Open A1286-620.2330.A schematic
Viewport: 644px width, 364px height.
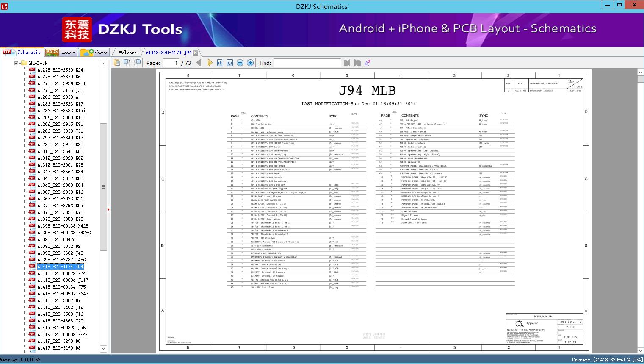pyautogui.click(x=58, y=97)
